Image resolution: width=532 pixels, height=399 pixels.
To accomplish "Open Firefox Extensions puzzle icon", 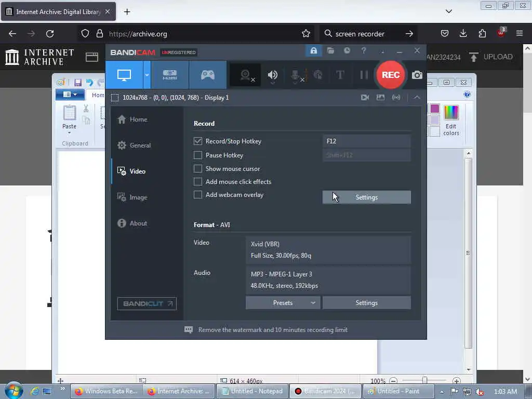I will (482, 33).
